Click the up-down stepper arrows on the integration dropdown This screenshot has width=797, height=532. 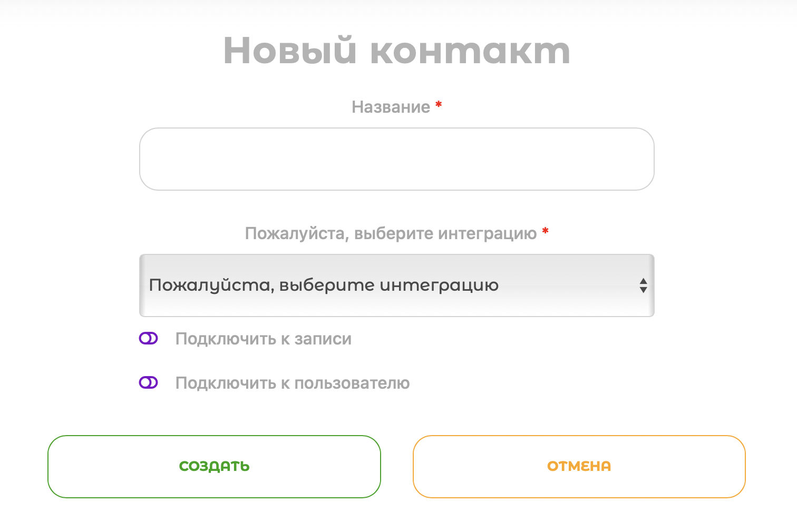coord(643,285)
